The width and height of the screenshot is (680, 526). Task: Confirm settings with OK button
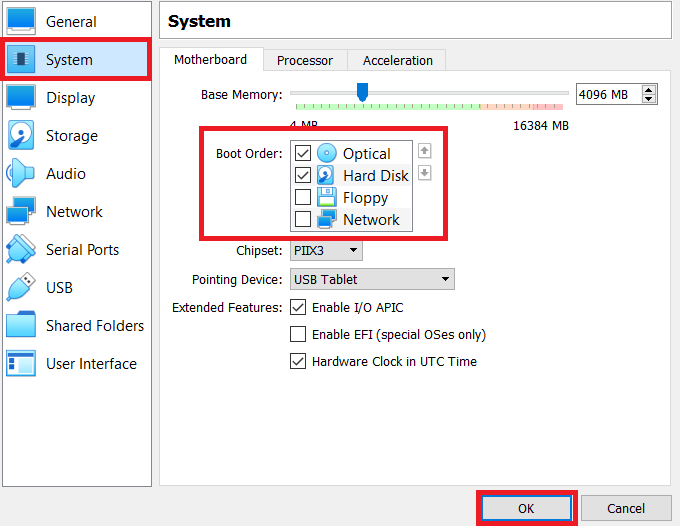pyautogui.click(x=526, y=508)
